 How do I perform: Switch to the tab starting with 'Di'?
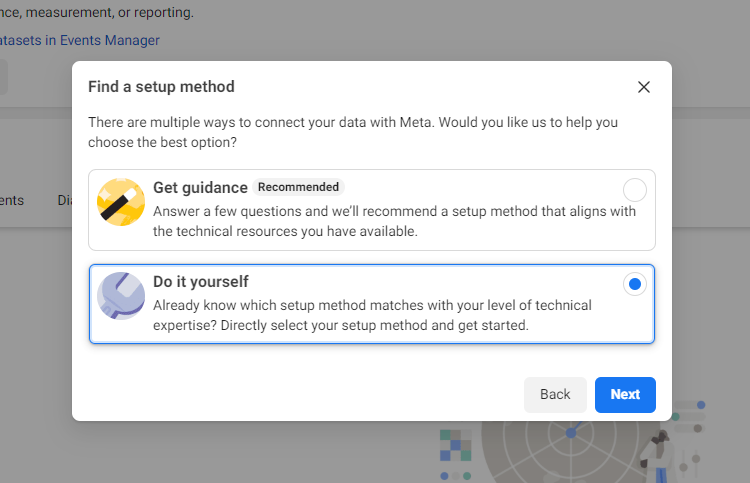pyautogui.click(x=65, y=200)
